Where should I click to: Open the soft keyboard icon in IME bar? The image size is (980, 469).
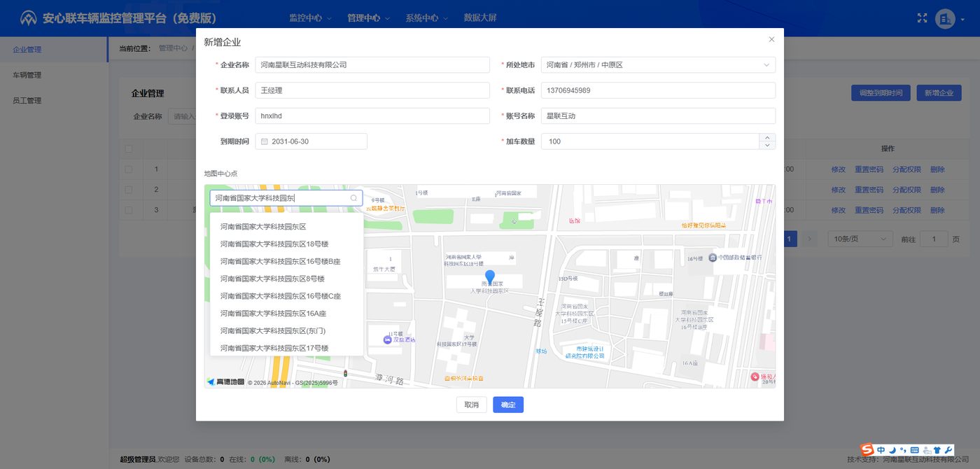[914, 449]
